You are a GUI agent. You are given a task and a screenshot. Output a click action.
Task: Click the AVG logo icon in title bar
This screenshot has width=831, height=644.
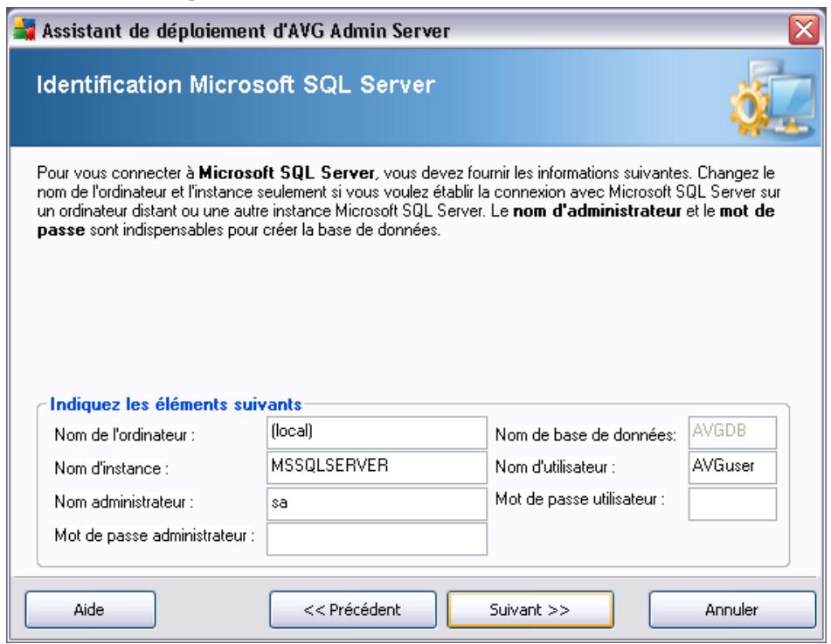[x=24, y=30]
